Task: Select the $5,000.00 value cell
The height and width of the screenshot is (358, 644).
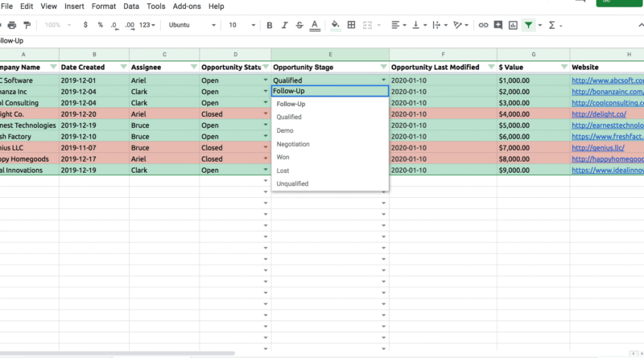Action: (x=533, y=126)
